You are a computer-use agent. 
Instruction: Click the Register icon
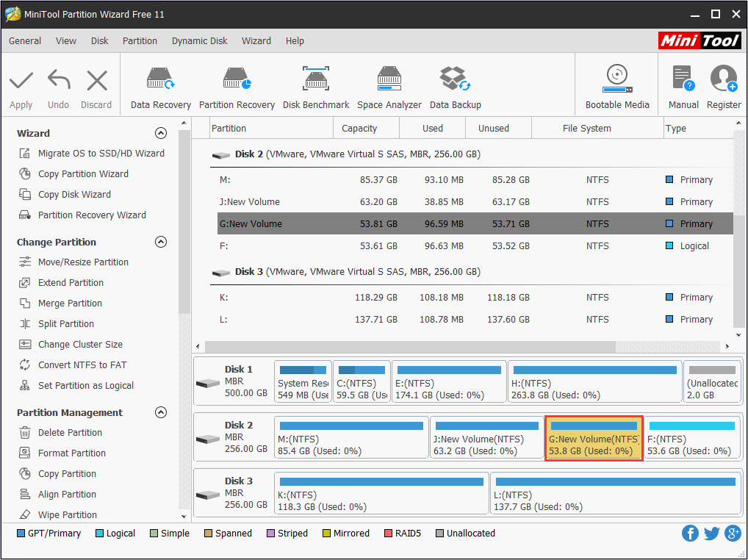tap(723, 85)
